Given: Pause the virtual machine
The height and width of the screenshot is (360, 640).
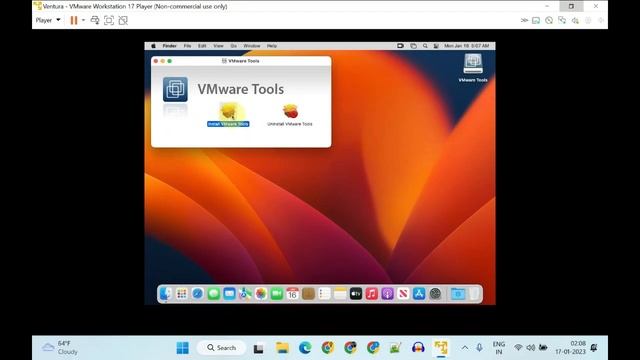Looking at the screenshot, I should pos(74,20).
